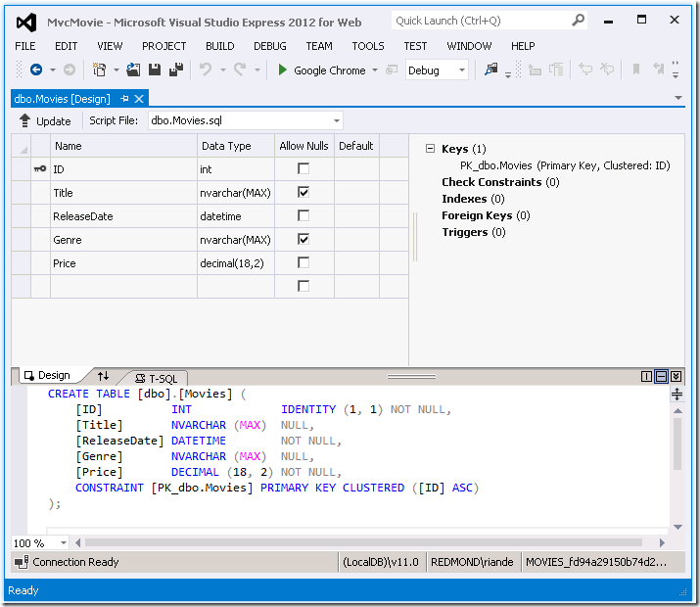Uncheck Allow Nulls for Genre column

(303, 239)
